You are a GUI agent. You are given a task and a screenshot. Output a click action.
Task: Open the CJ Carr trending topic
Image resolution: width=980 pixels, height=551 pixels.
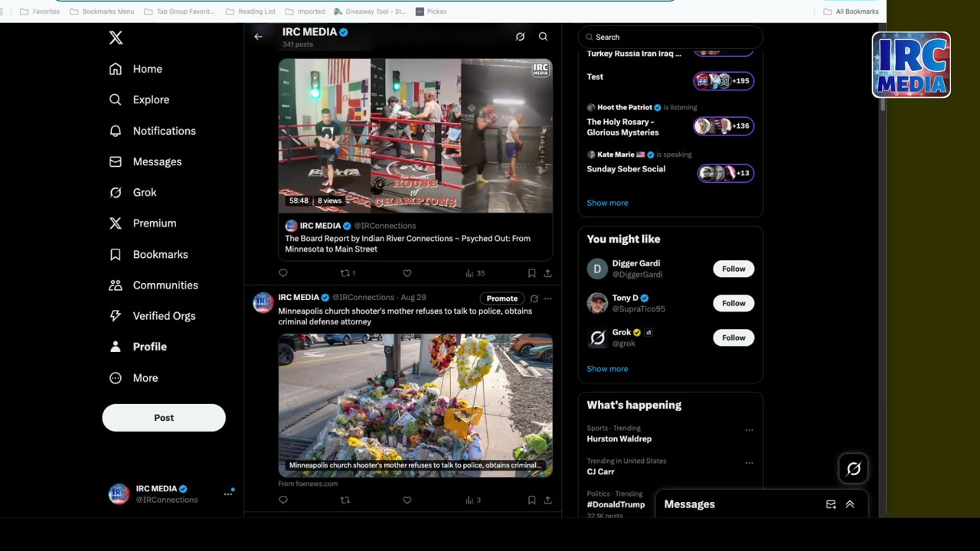600,472
